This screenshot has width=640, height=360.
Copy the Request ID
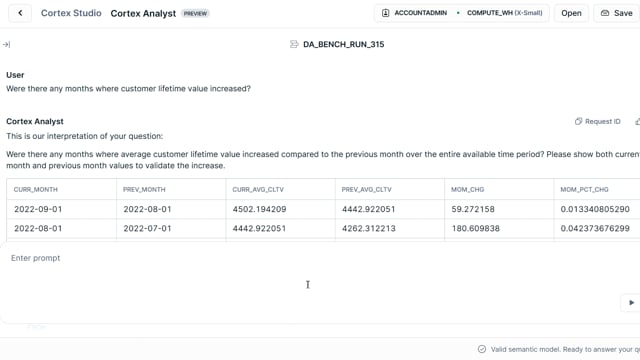click(x=598, y=121)
